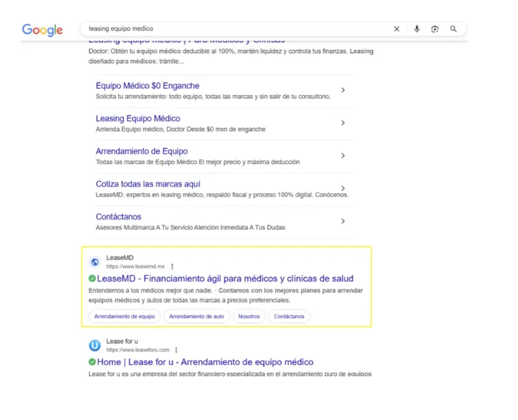Click snippet 'Arrienda Equipo médico, Doctor Desde $0'

click(x=180, y=130)
